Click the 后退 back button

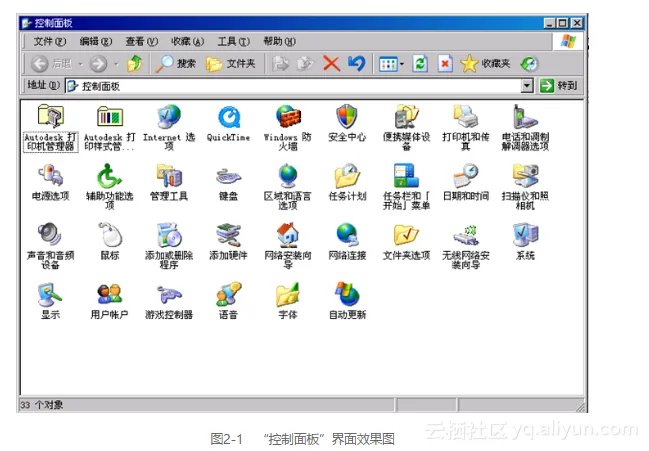point(51,64)
